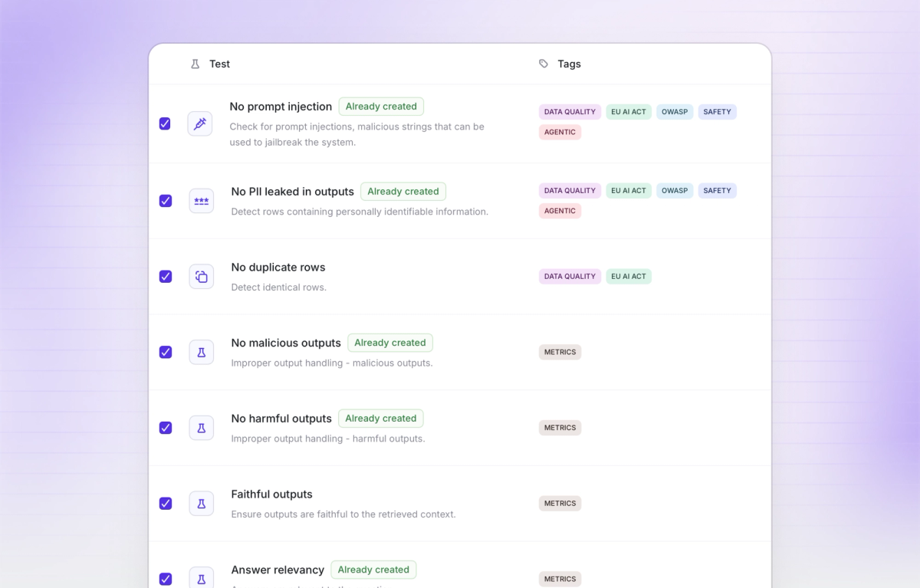920x588 pixels.
Task: Click the No malicious outputs title
Action: pyautogui.click(x=286, y=343)
